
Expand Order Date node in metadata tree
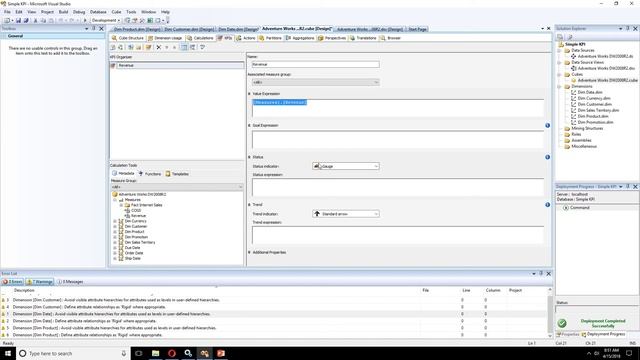tap(115, 253)
